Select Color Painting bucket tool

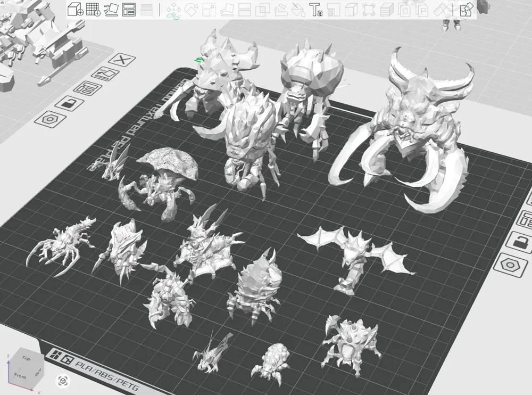click(298, 10)
